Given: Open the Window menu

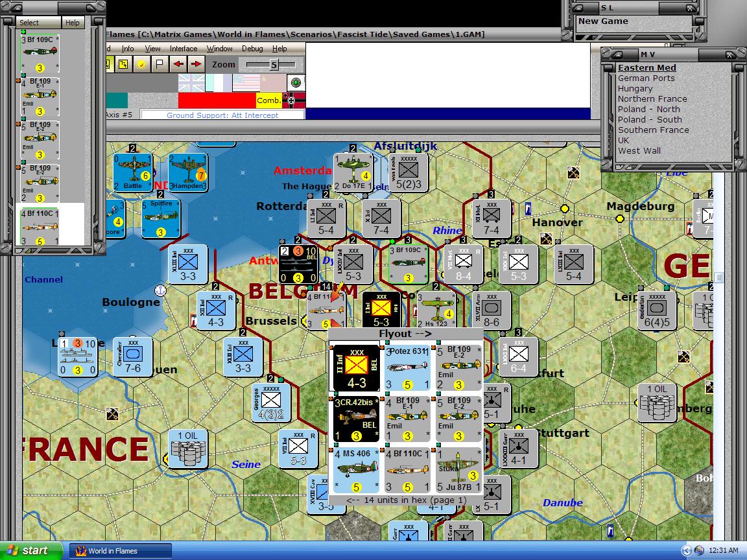Looking at the screenshot, I should 220,49.
